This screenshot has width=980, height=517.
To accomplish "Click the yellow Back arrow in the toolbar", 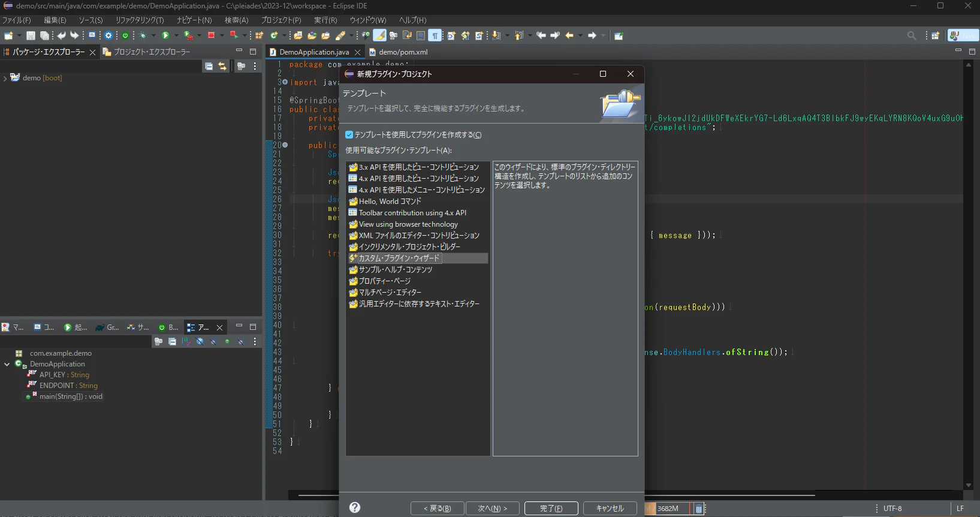I will [x=569, y=36].
